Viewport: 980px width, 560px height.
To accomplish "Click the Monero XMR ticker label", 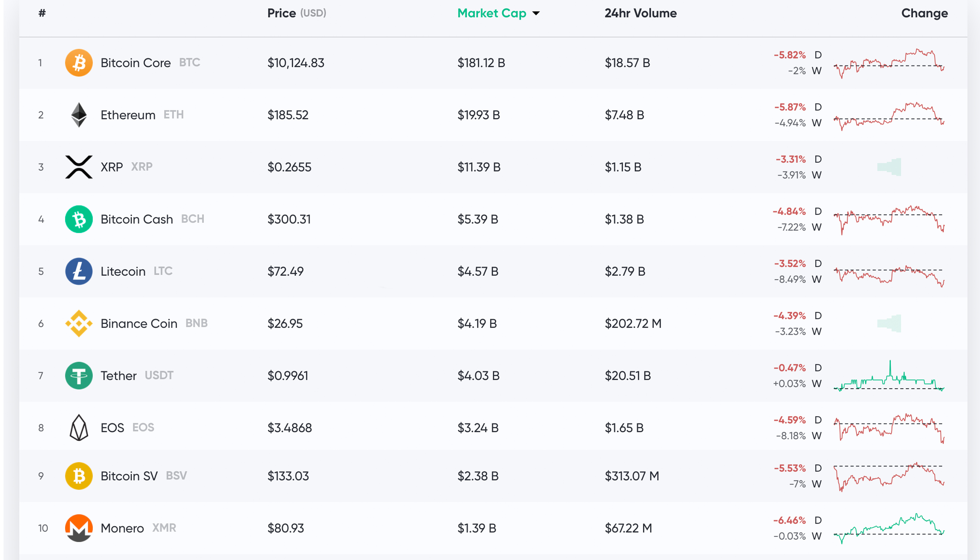I will click(164, 528).
